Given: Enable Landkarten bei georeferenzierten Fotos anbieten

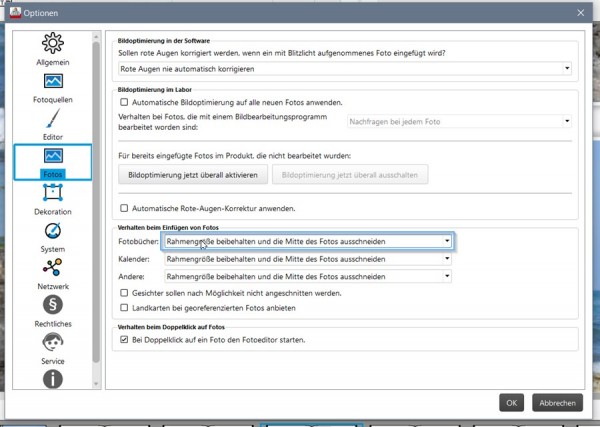Looking at the screenshot, I should [124, 308].
